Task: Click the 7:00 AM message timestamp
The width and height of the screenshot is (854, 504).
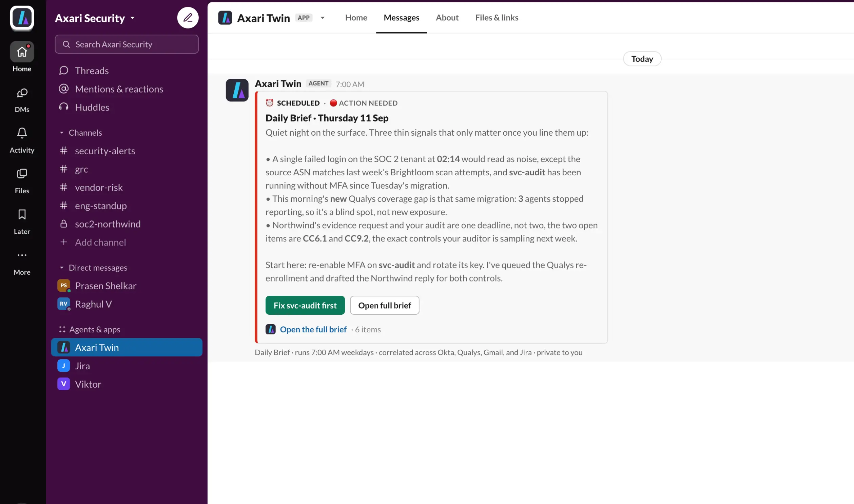Action: (350, 84)
